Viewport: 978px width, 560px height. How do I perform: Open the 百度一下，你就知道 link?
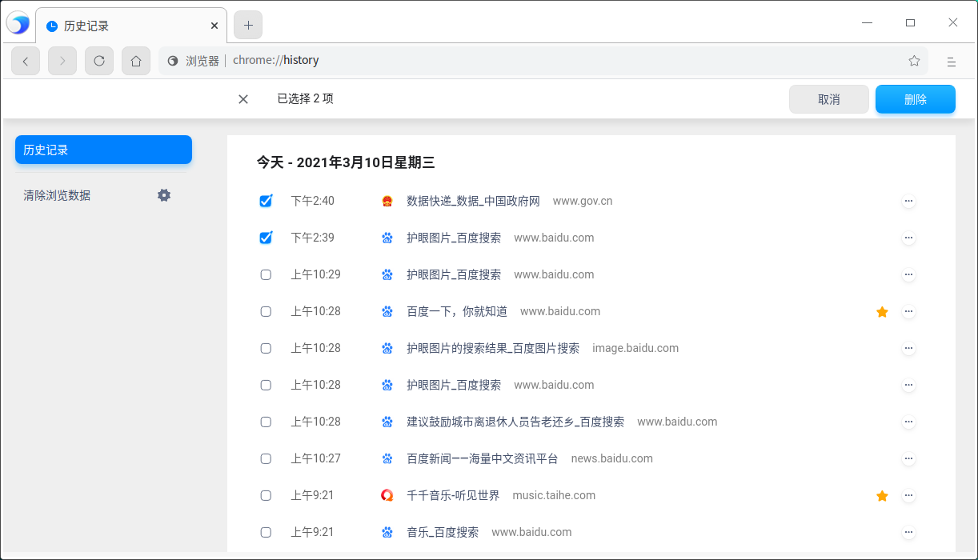[x=457, y=311]
